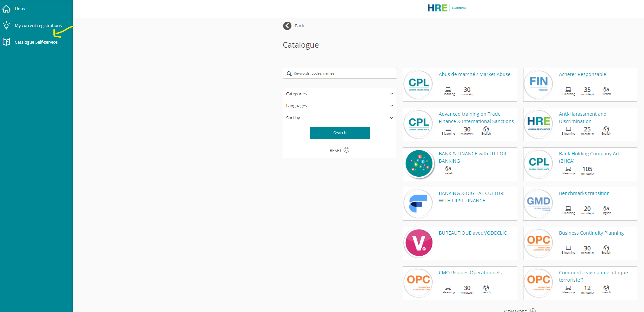Open Bank Holding Company Act (BHCA) course

click(589, 157)
